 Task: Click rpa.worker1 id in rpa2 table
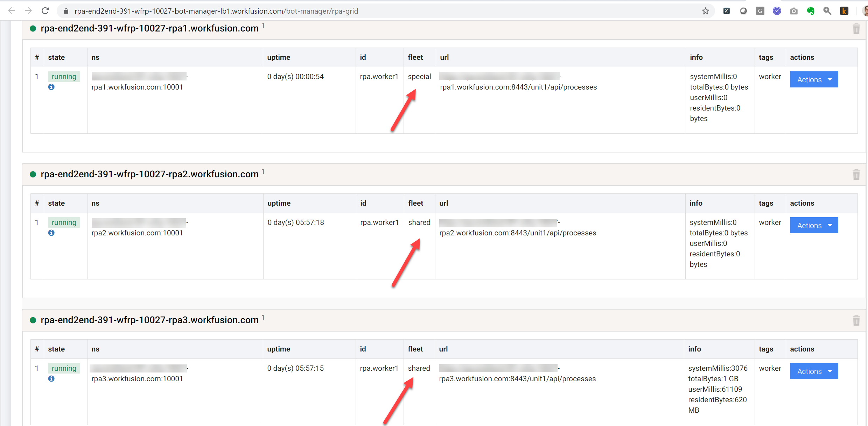coord(379,222)
